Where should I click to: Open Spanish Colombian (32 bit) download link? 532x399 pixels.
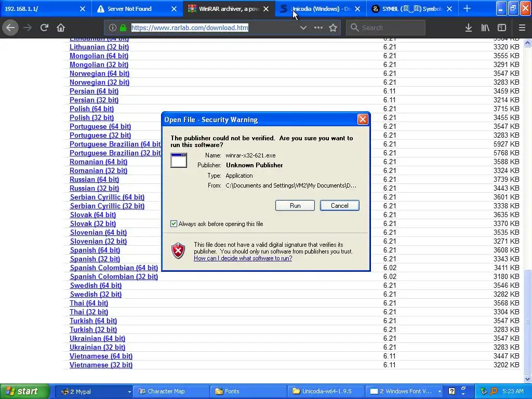114,276
